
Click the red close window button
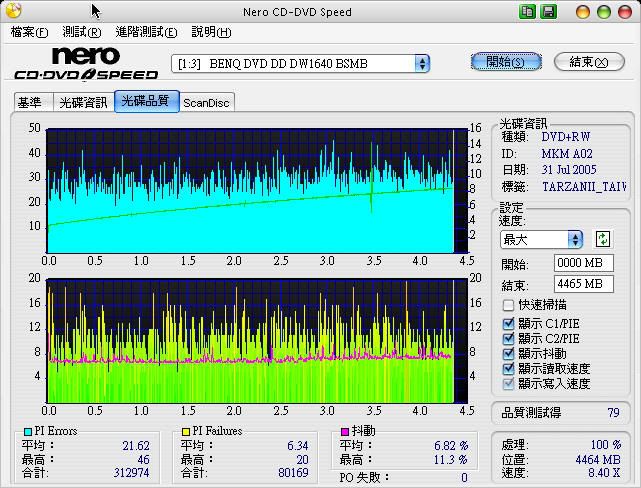tap(625, 11)
